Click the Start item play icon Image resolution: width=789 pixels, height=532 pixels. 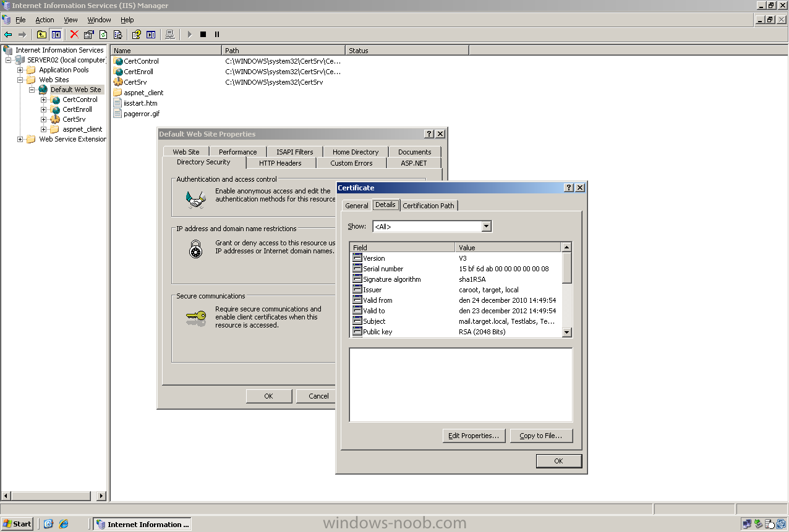tap(189, 35)
